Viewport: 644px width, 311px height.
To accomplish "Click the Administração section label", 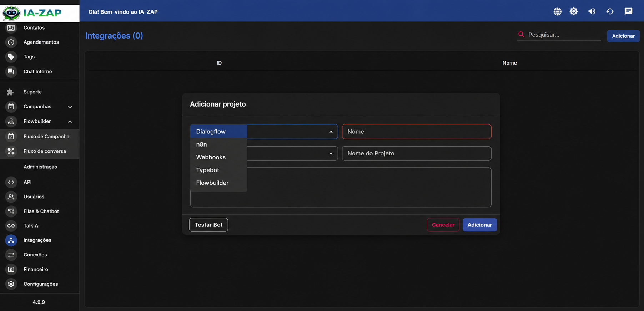I will 40,167.
